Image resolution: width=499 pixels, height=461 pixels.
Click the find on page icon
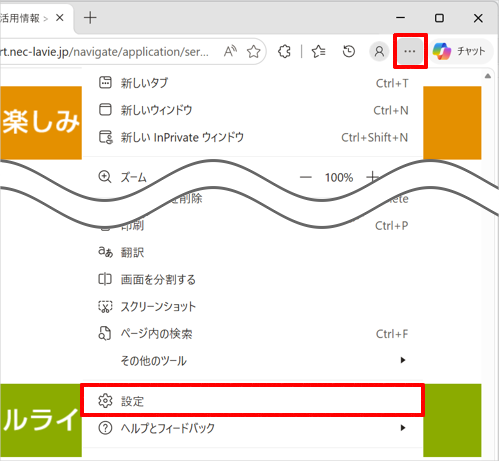[x=105, y=333]
